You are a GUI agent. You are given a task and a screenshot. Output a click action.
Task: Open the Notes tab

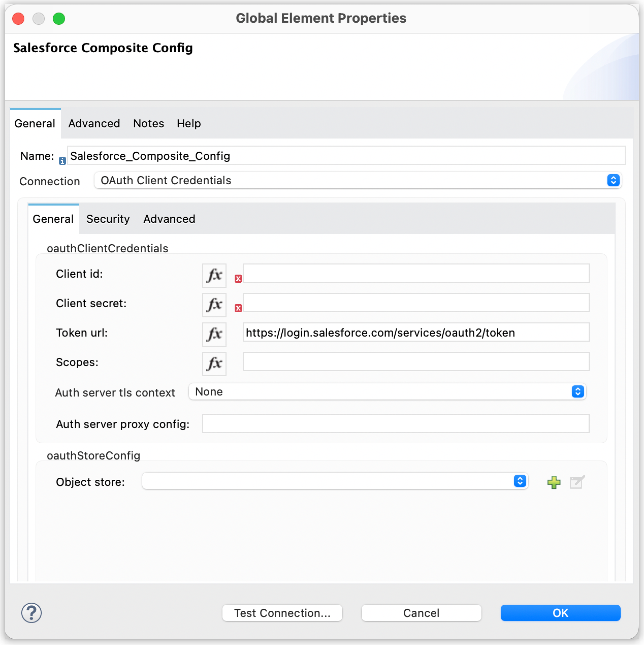[x=149, y=123]
